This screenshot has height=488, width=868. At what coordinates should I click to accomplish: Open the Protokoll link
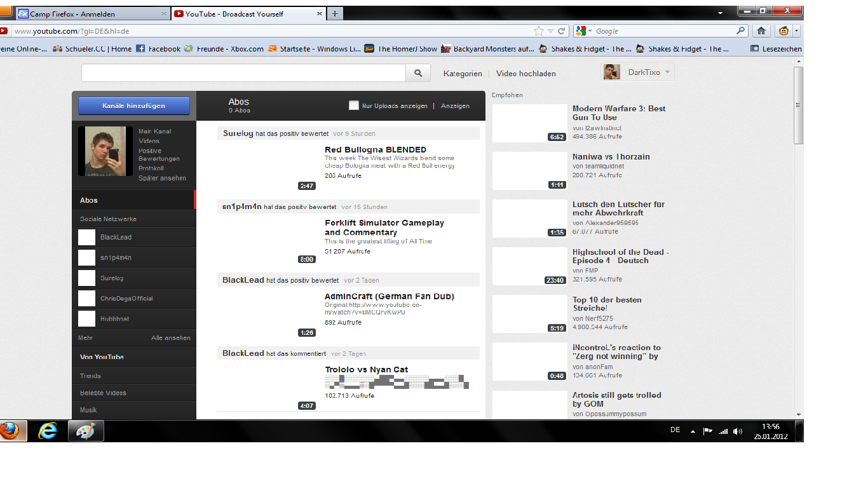tap(151, 168)
